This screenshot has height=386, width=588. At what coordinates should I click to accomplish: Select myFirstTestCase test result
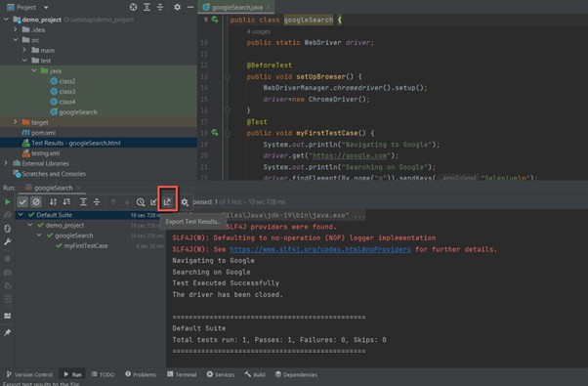[x=86, y=245]
